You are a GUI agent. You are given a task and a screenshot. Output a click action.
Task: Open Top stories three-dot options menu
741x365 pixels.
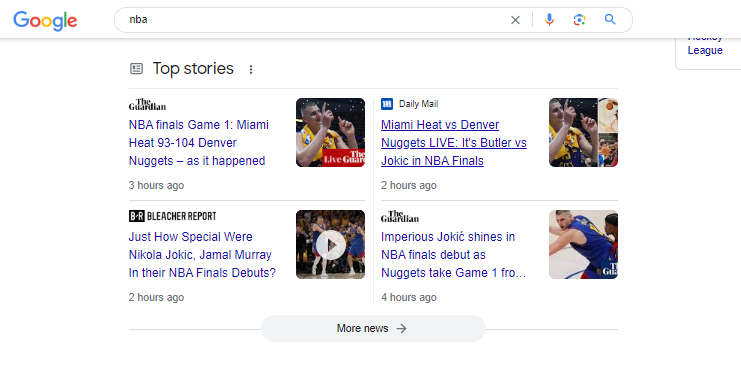[x=251, y=70]
